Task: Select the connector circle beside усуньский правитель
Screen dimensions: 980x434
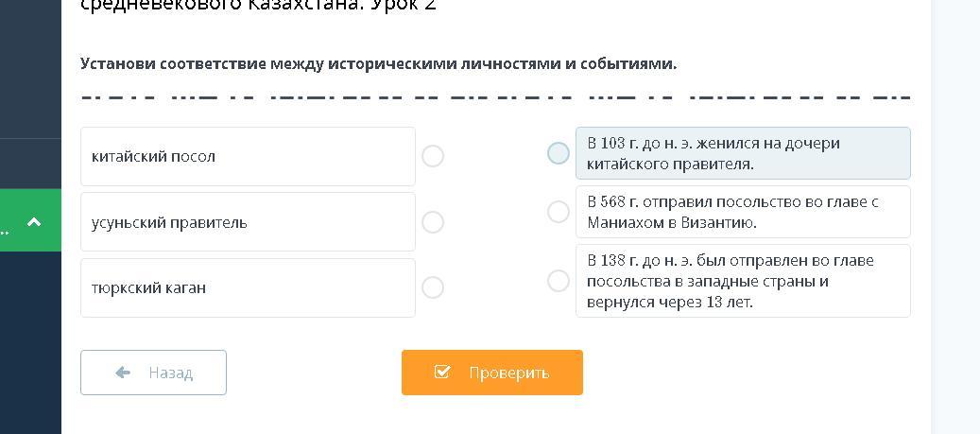Action: point(433,222)
